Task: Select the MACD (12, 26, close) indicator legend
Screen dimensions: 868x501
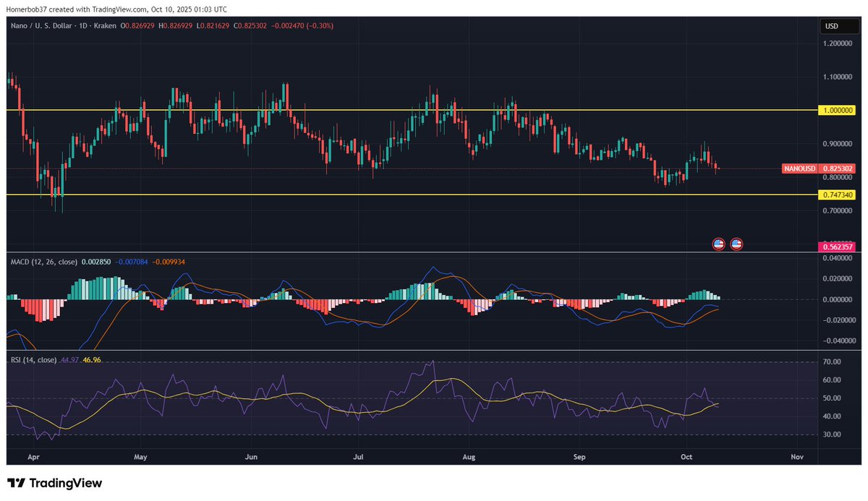Action: pos(43,260)
